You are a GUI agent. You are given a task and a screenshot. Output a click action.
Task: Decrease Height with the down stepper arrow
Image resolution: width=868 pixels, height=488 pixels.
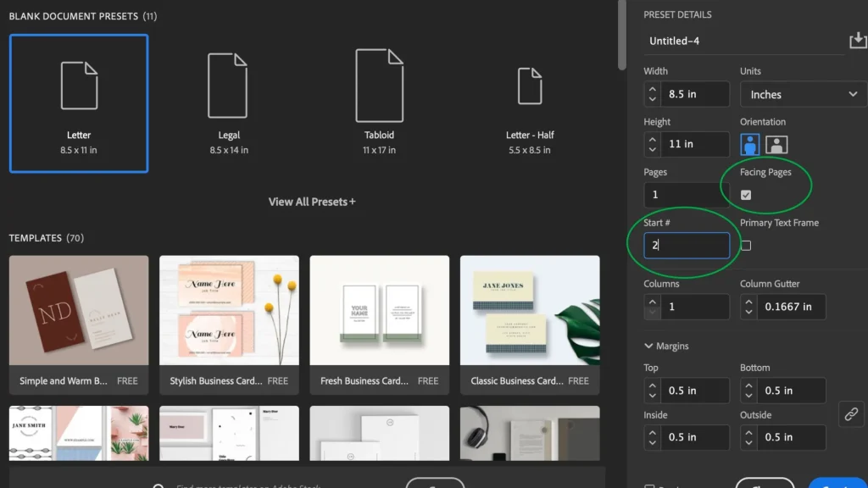click(652, 149)
